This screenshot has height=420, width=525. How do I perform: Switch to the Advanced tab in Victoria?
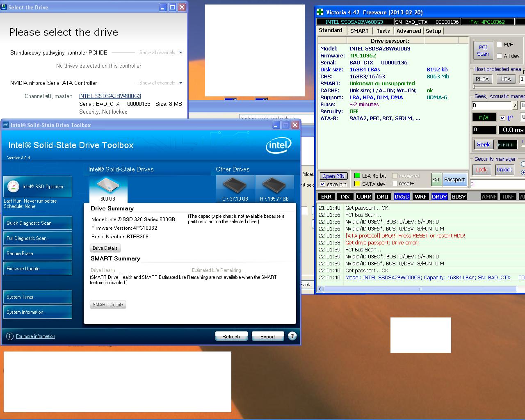(409, 31)
